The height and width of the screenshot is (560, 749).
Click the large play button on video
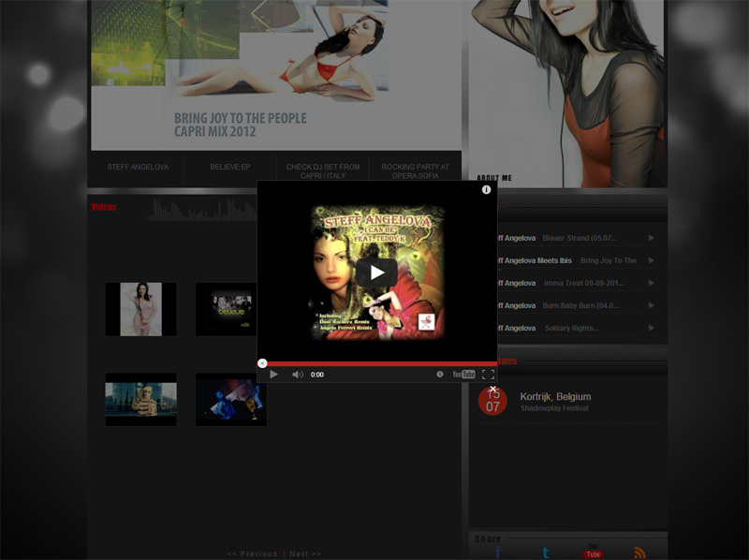pyautogui.click(x=376, y=273)
